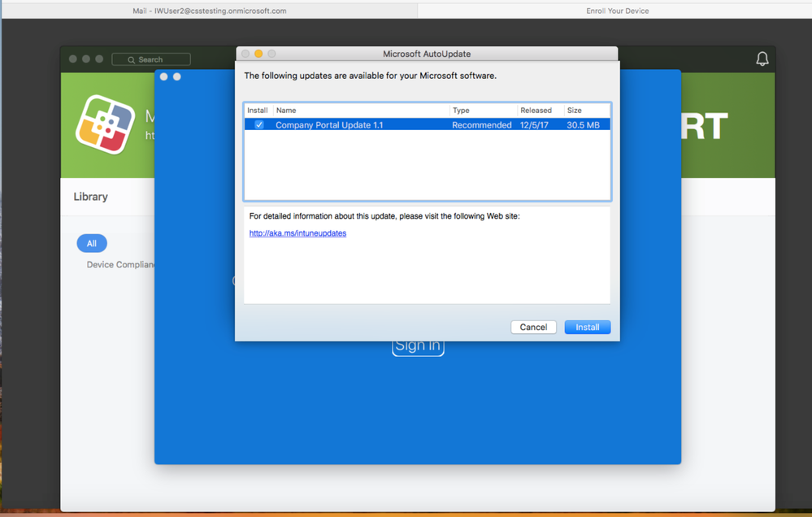Click the notification bell icon
Screen dimensions: 812x517
click(762, 59)
